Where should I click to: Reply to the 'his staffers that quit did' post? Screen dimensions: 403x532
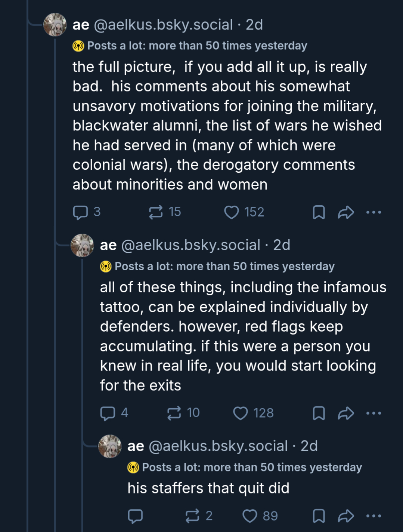click(x=135, y=516)
